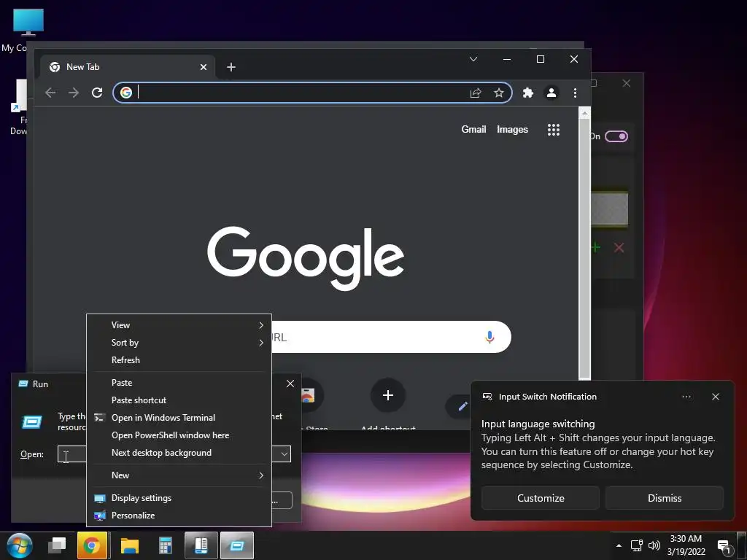Open network tray icon
This screenshot has height=560, width=747.
636,545
